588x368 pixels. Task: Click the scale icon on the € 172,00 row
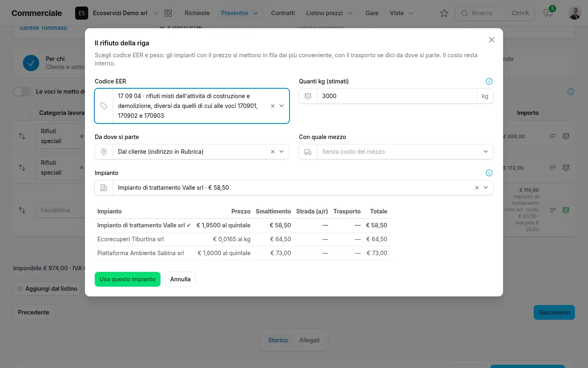pos(566,168)
